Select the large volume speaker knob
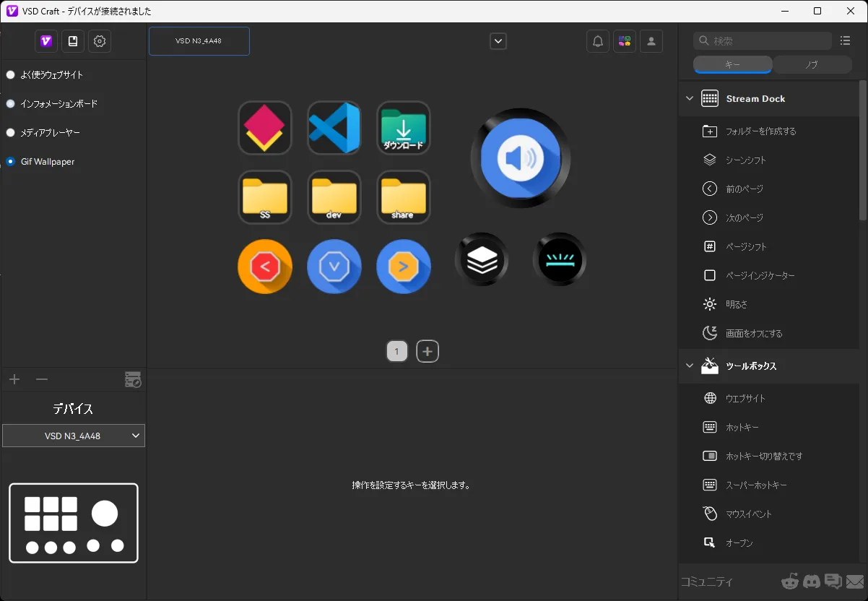 (521, 158)
